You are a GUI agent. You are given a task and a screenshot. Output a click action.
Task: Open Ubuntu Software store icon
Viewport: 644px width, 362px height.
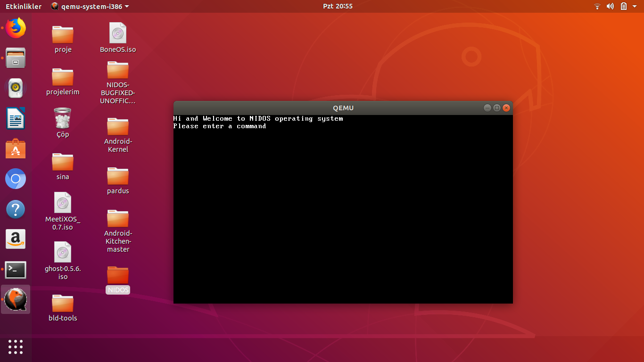[16, 148]
